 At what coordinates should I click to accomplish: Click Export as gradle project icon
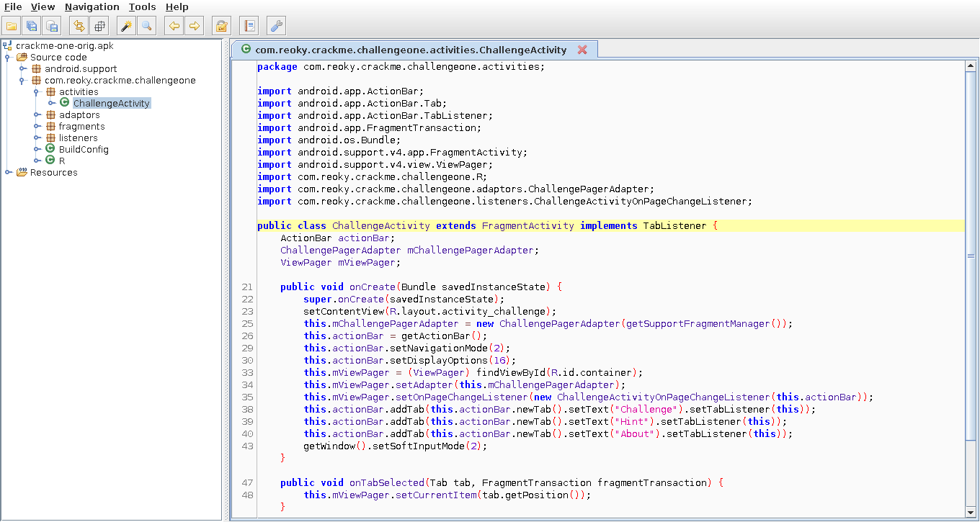point(52,27)
